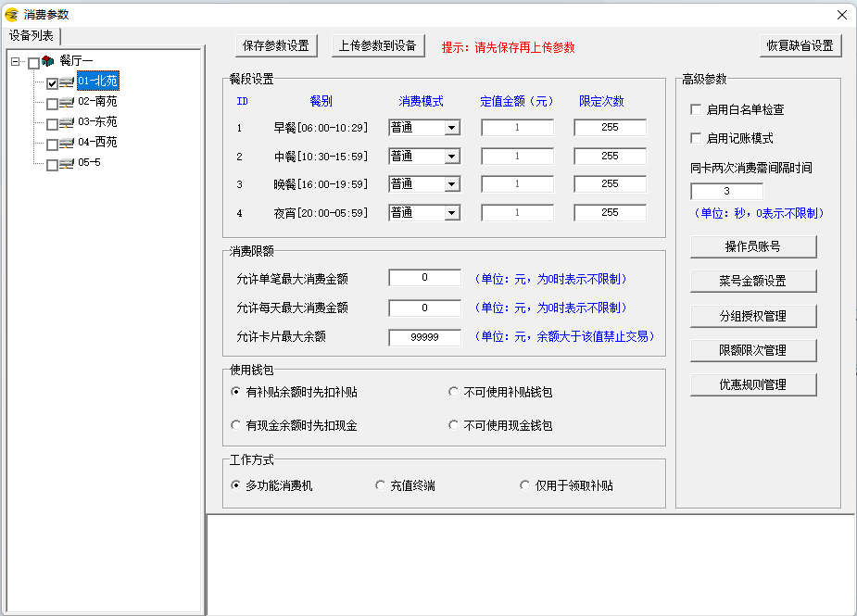Click 中餐 定值金额 input field

pyautogui.click(x=517, y=157)
